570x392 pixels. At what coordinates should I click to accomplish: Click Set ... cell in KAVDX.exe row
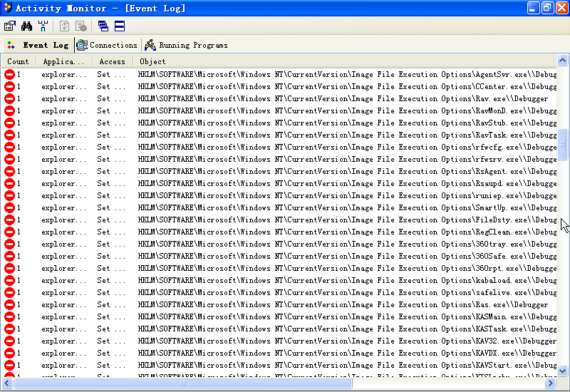coord(111,353)
